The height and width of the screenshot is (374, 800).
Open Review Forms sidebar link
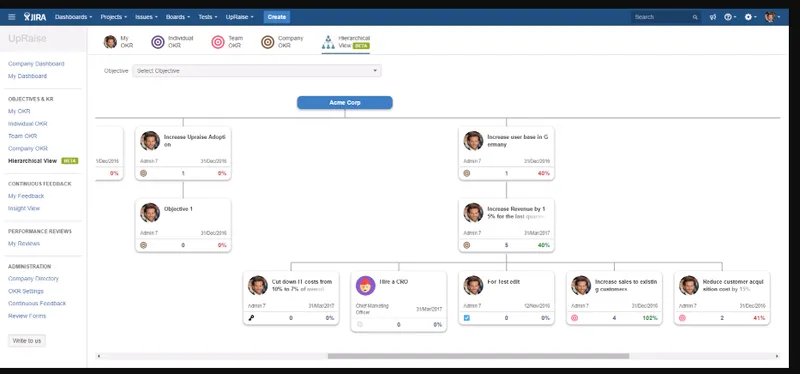click(27, 316)
